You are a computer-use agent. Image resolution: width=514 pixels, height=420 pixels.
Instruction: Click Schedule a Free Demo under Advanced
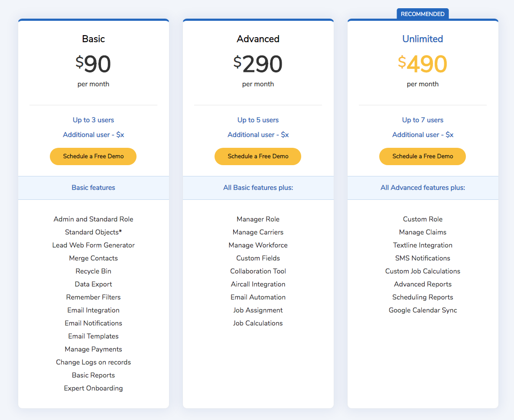click(x=258, y=156)
